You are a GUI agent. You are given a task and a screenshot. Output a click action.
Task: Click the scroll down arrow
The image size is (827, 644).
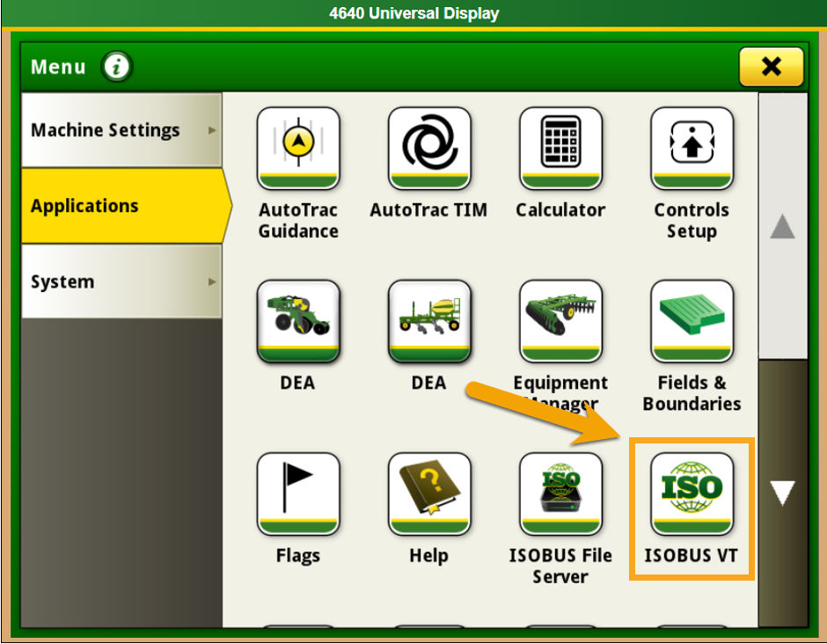click(782, 493)
